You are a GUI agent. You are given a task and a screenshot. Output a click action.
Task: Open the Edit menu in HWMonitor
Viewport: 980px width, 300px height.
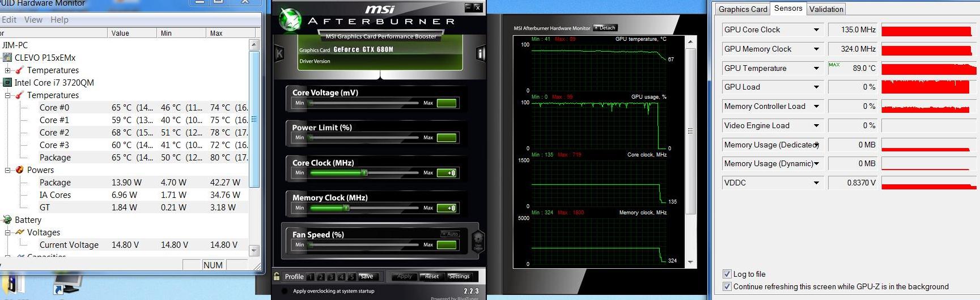[9, 19]
